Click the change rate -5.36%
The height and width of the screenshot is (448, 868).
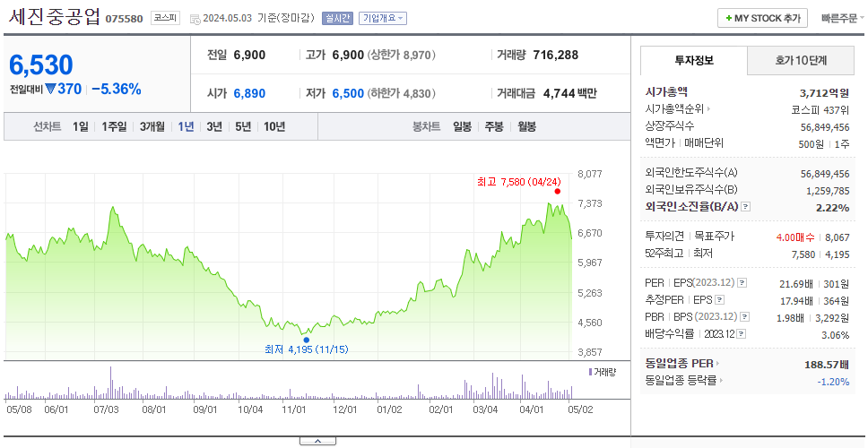117,89
